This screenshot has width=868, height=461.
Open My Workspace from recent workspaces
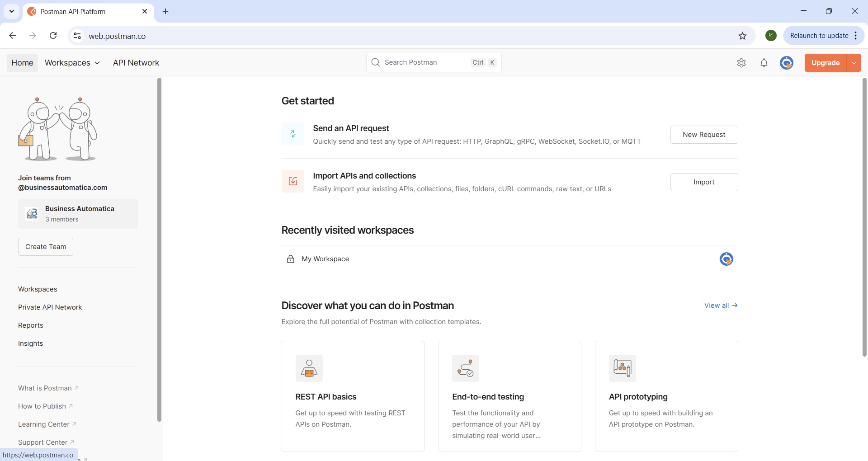coord(325,259)
